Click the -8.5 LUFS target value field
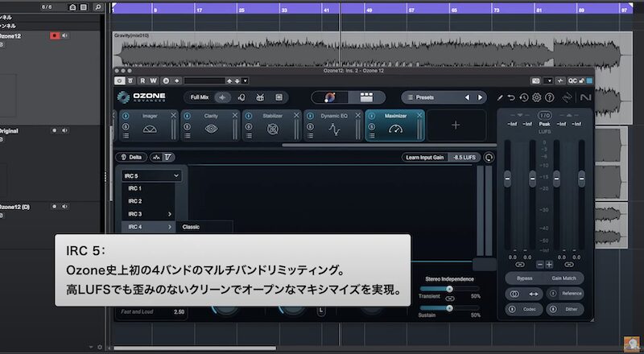This screenshot has height=354, width=644. coord(464,157)
